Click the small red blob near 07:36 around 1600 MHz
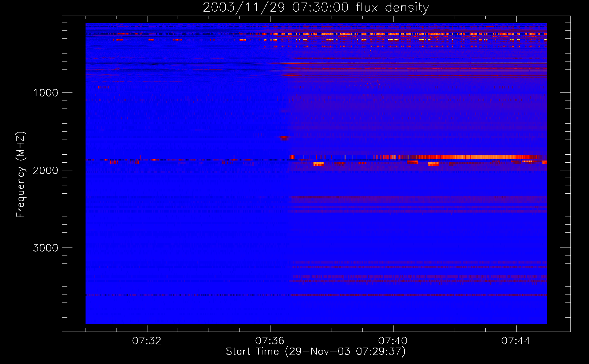Screen dimensions: 589x364 click(284, 138)
